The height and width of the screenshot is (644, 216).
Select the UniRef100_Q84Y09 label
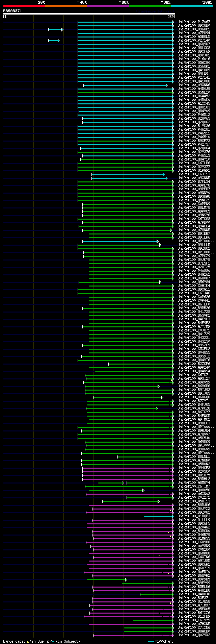194,111
